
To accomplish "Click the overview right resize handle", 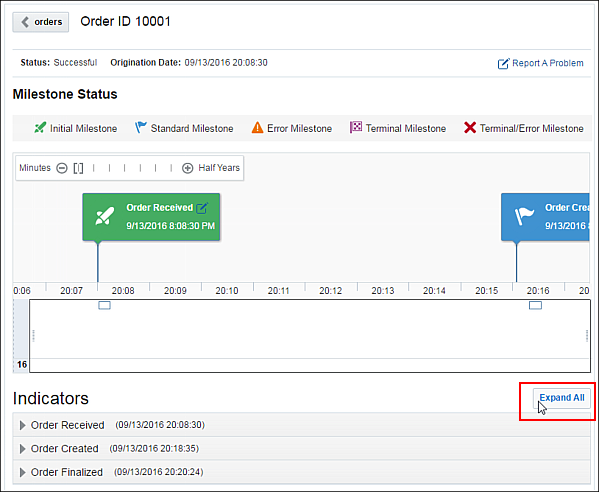I will point(587,336).
